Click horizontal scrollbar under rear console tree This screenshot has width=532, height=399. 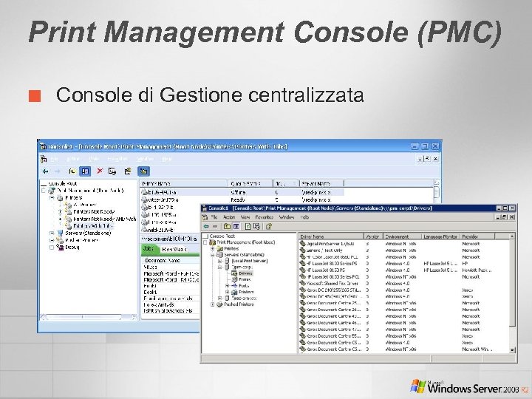point(89,317)
